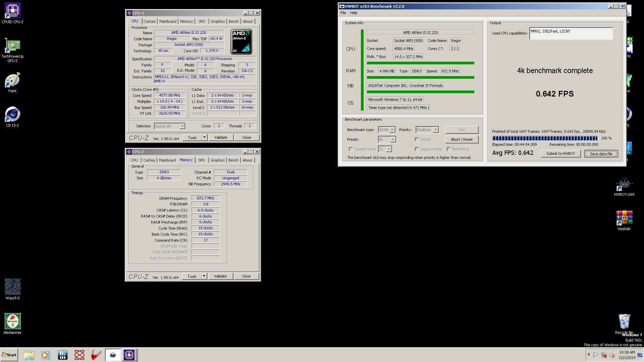
Task: Switch to HWBOT x265 taskbar button
Action: click(x=113, y=355)
